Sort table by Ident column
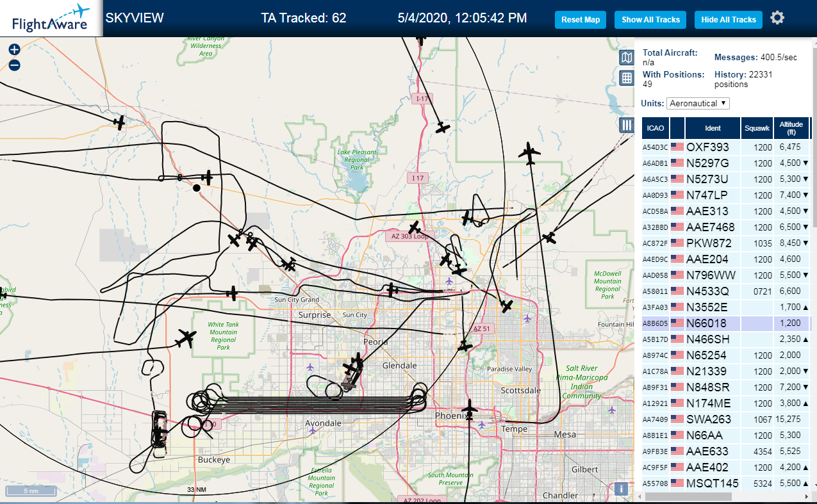Image resolution: width=817 pixels, height=504 pixels. coord(713,128)
